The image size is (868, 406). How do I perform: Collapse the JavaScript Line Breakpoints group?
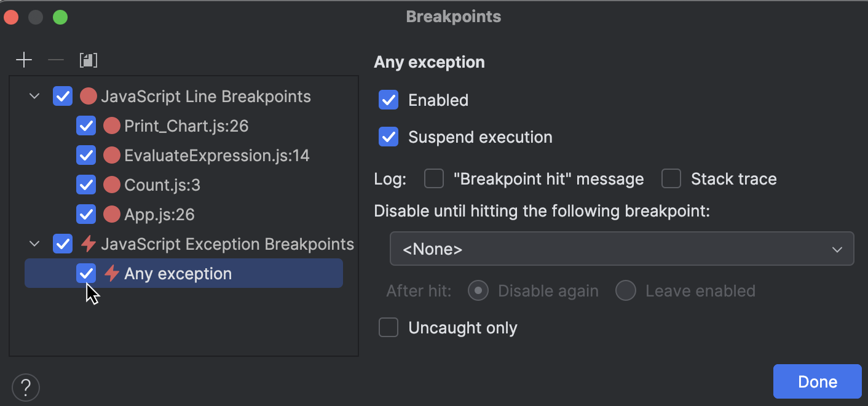(34, 96)
